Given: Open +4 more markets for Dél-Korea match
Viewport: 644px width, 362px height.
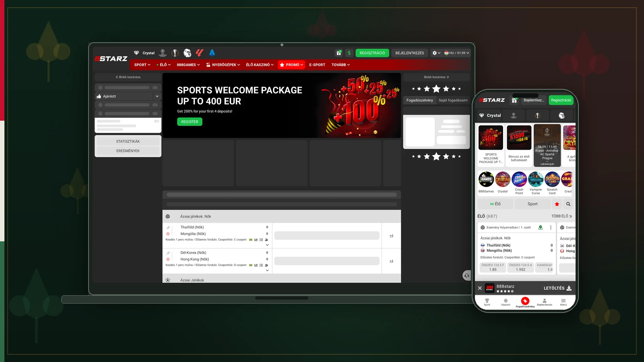Looking at the screenshot, I should click(x=391, y=261).
